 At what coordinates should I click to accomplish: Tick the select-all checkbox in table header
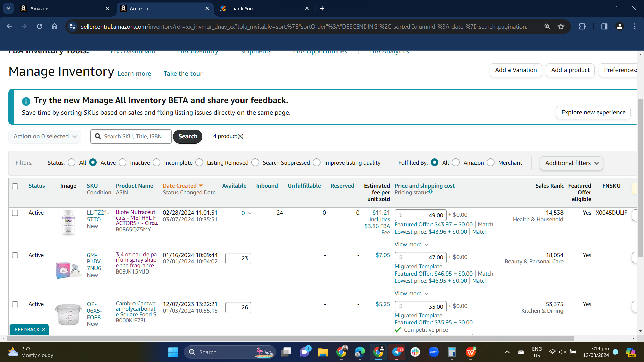point(15,186)
